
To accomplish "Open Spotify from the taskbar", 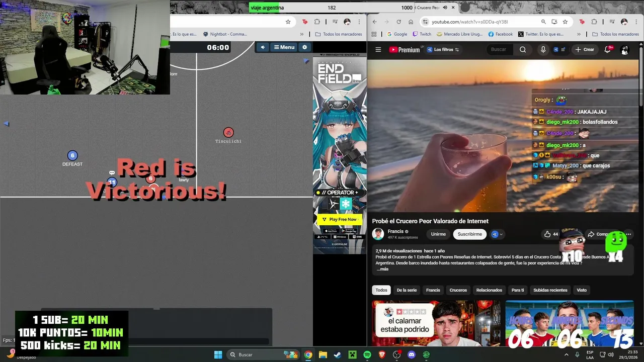I will click(x=367, y=354).
